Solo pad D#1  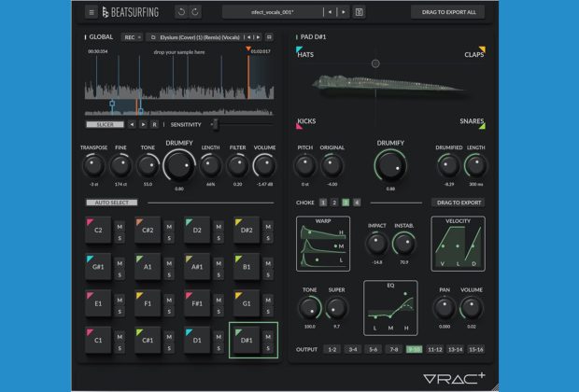point(268,348)
